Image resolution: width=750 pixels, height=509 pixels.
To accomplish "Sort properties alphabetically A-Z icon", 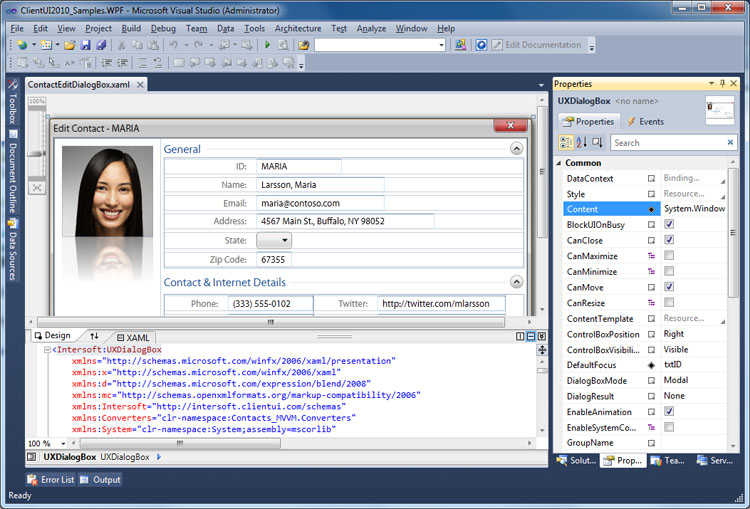I will click(x=582, y=143).
